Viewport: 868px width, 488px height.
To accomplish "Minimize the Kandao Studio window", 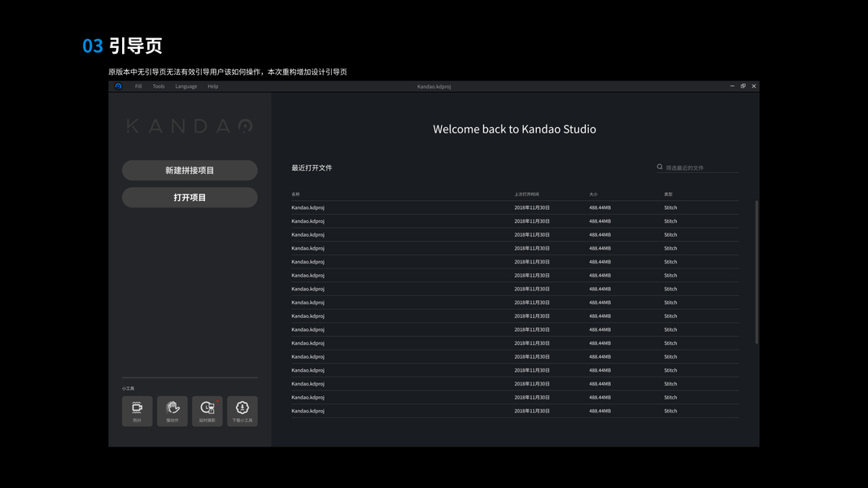I will [732, 86].
